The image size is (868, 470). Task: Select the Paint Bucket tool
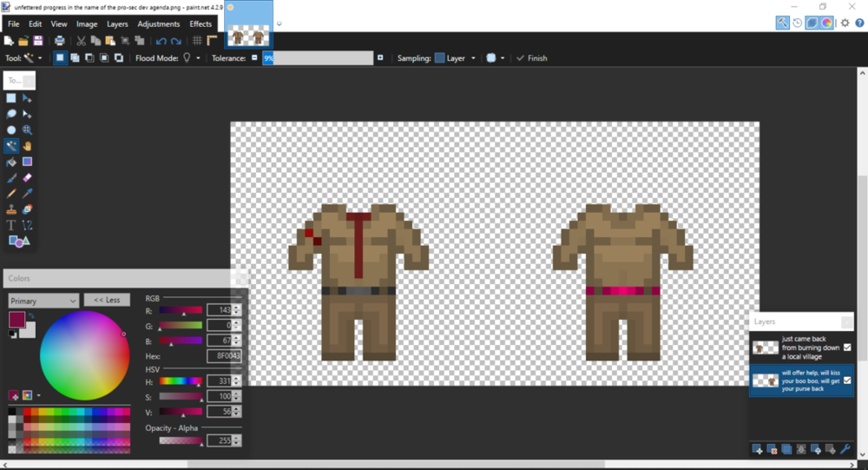coord(11,162)
